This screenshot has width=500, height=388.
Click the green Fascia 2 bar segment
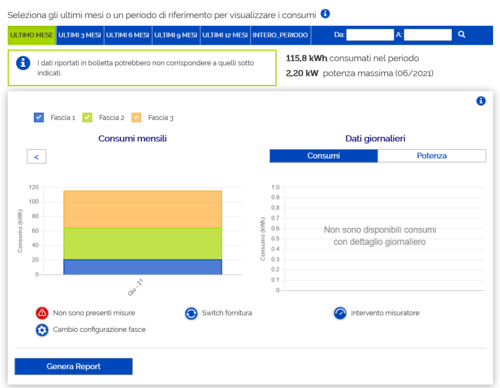tap(143, 243)
